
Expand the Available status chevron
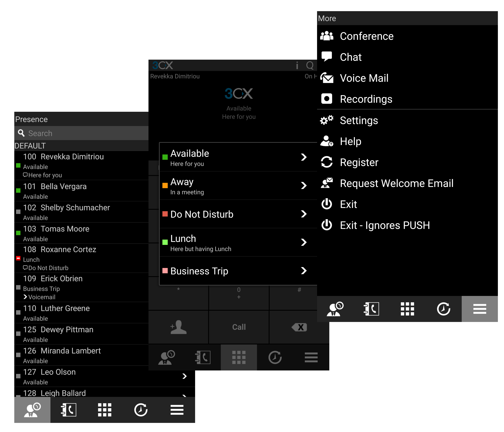(304, 157)
